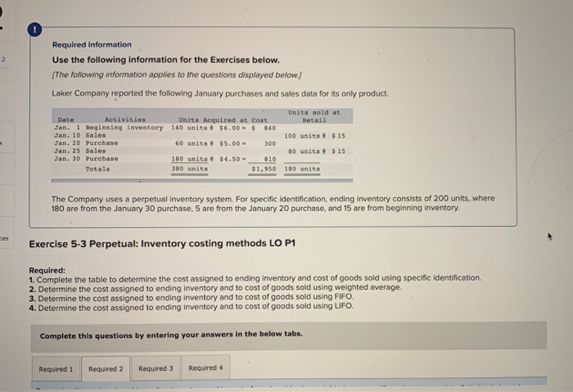Click the Laker Company description sentence
This screenshot has height=392, width=573.
click(x=219, y=93)
